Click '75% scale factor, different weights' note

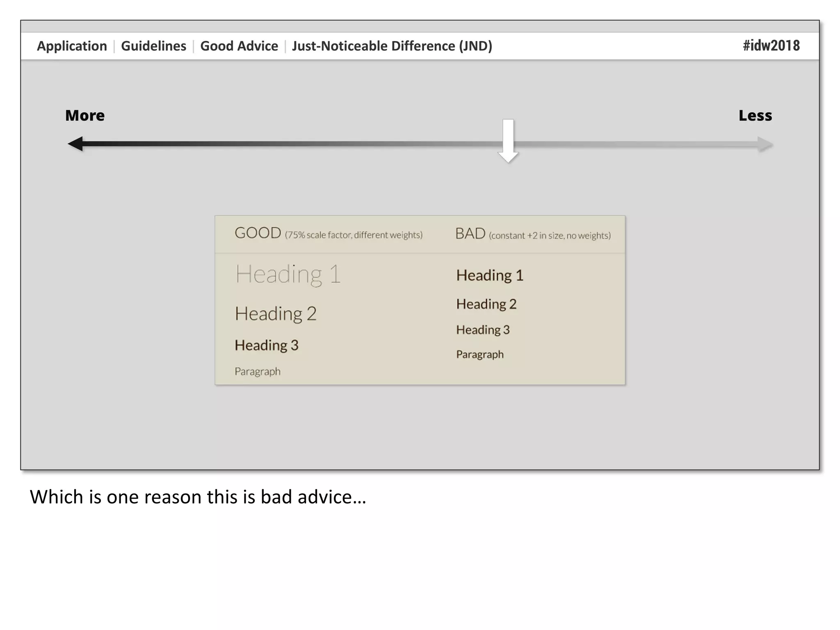pyautogui.click(x=354, y=235)
